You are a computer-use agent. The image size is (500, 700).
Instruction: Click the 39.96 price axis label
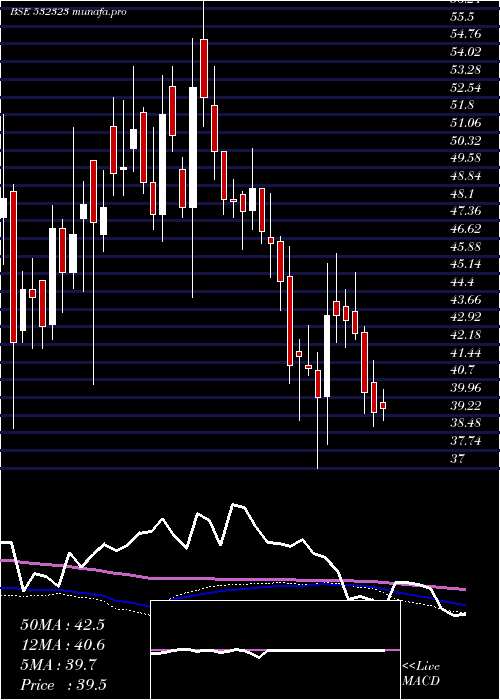coord(466,388)
